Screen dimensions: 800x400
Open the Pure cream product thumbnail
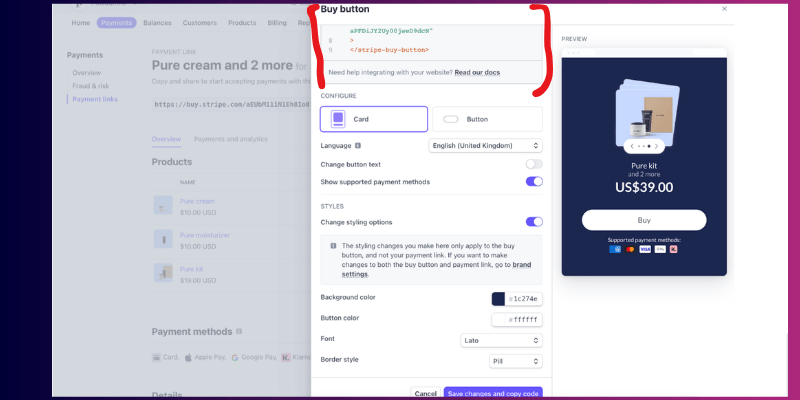click(163, 205)
